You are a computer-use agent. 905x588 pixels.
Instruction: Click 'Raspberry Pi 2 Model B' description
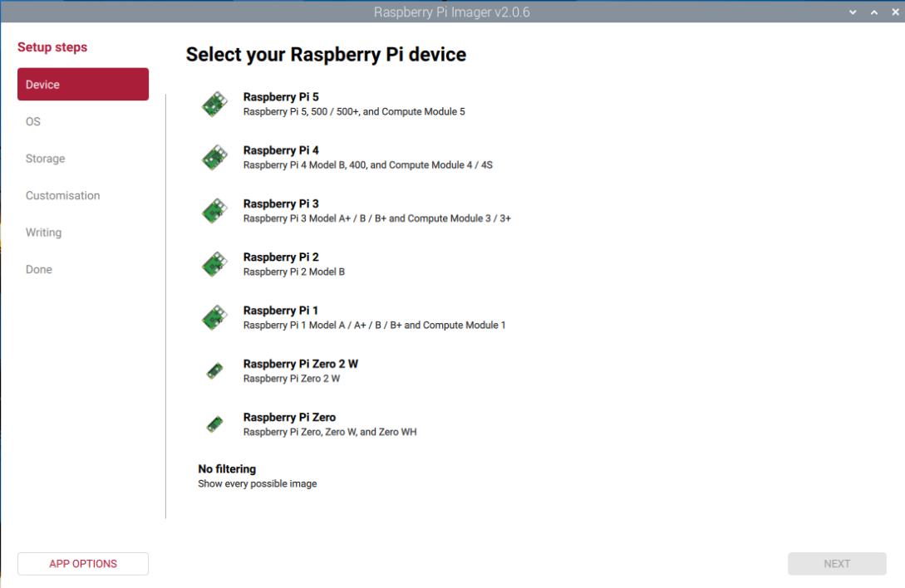[294, 272]
